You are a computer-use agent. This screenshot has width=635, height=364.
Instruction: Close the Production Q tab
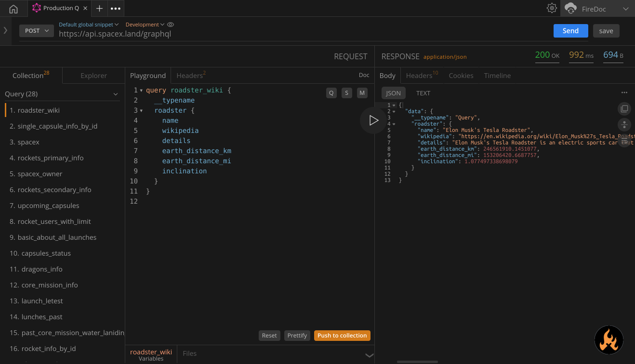point(85,8)
